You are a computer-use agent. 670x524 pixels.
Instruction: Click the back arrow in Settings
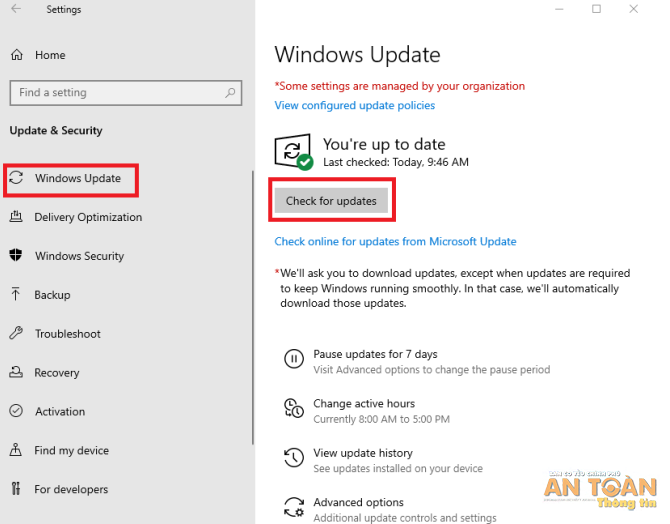[x=16, y=10]
